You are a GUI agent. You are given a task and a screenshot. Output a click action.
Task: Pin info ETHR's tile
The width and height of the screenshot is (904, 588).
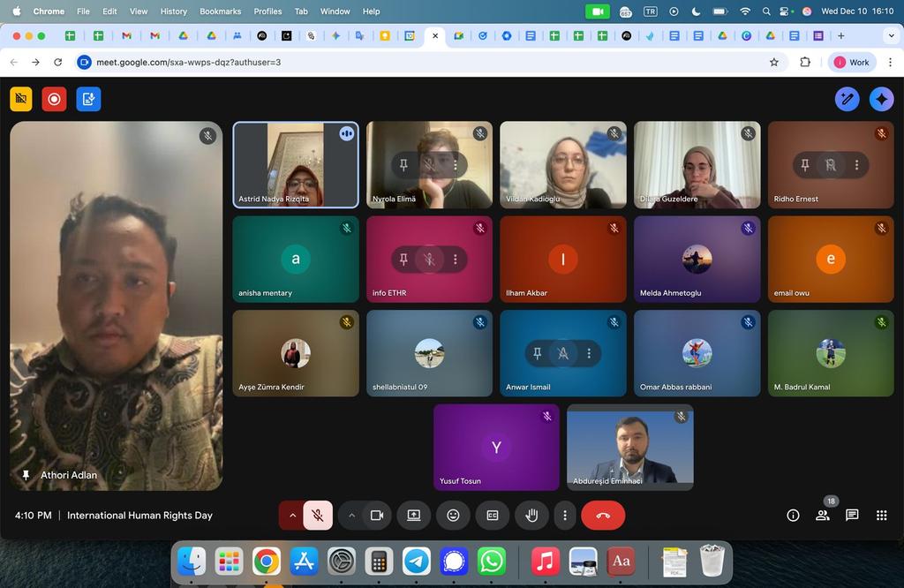[x=403, y=260]
